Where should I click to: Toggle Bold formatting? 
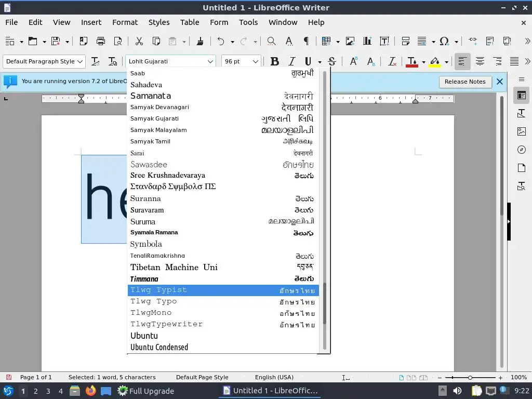pos(274,61)
